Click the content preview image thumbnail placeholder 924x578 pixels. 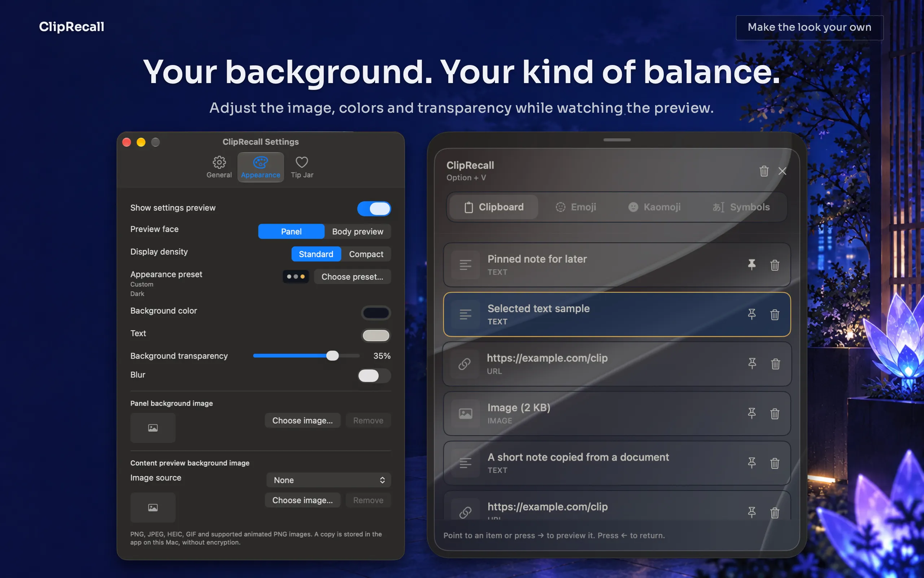click(x=153, y=507)
